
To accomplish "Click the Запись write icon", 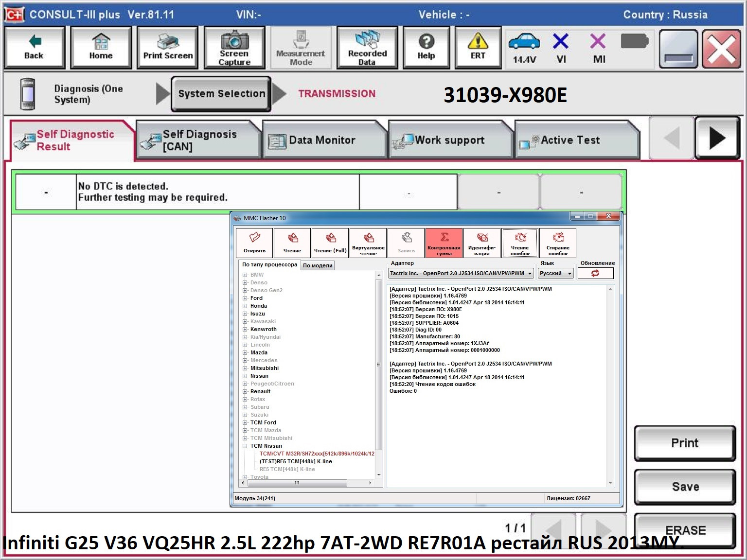I will coord(406,243).
